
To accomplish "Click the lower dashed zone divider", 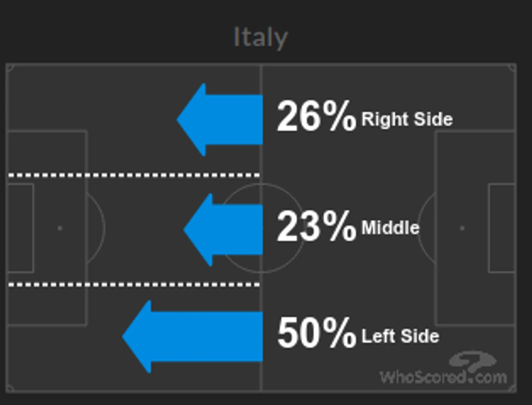I will (x=134, y=284).
